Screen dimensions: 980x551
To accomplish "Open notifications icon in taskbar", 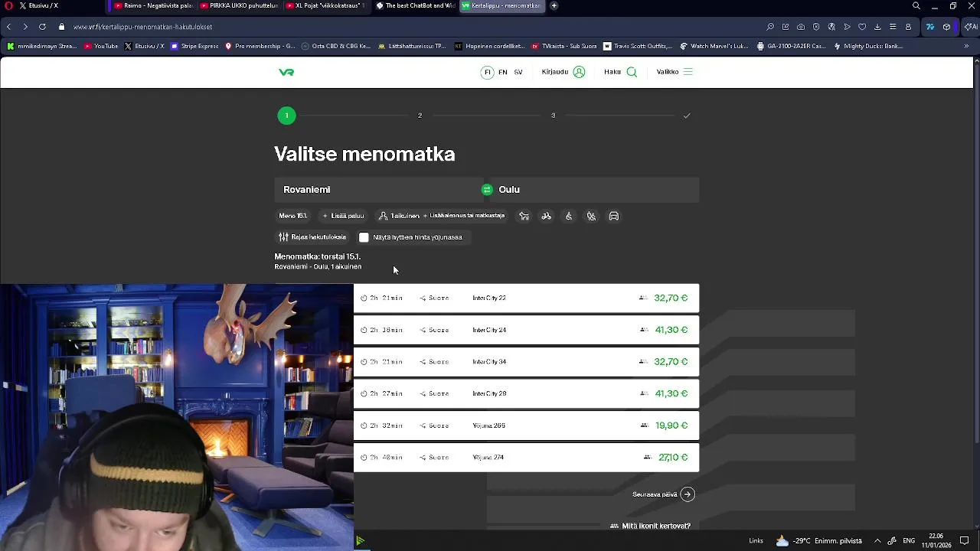I will 965,540.
